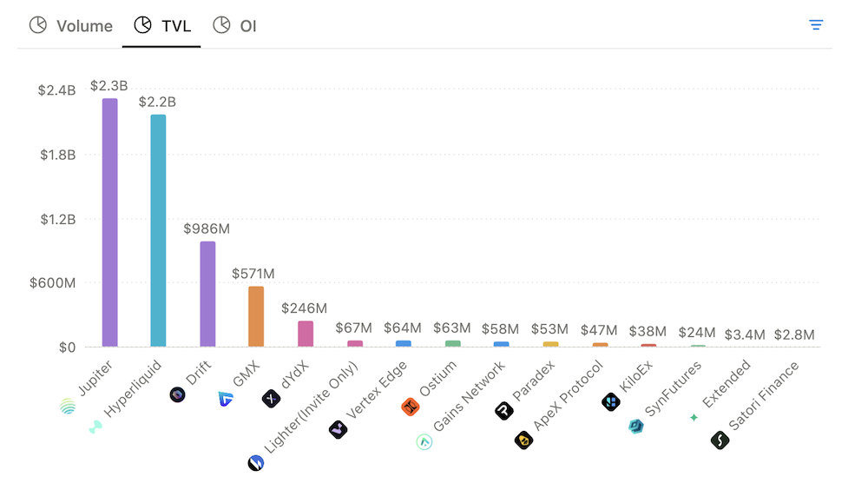Click the pink dYdX $246M bar
The height and width of the screenshot is (490, 868).
[x=306, y=334]
